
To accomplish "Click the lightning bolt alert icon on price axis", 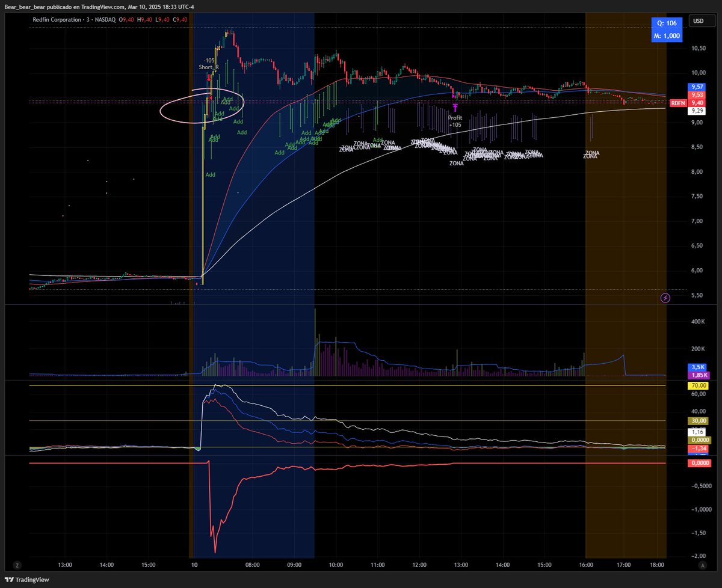I will coord(665,298).
